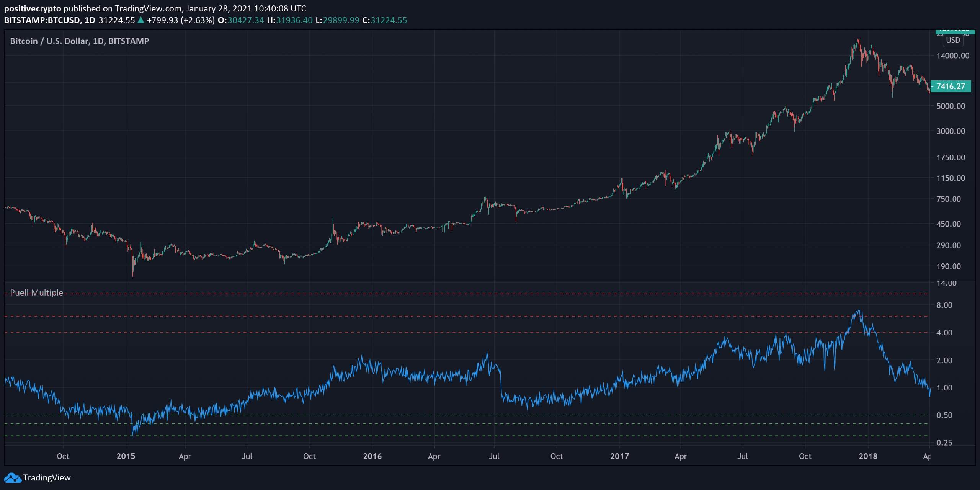Open the USD currency selector
This screenshot has height=490, width=980.
[x=953, y=40]
